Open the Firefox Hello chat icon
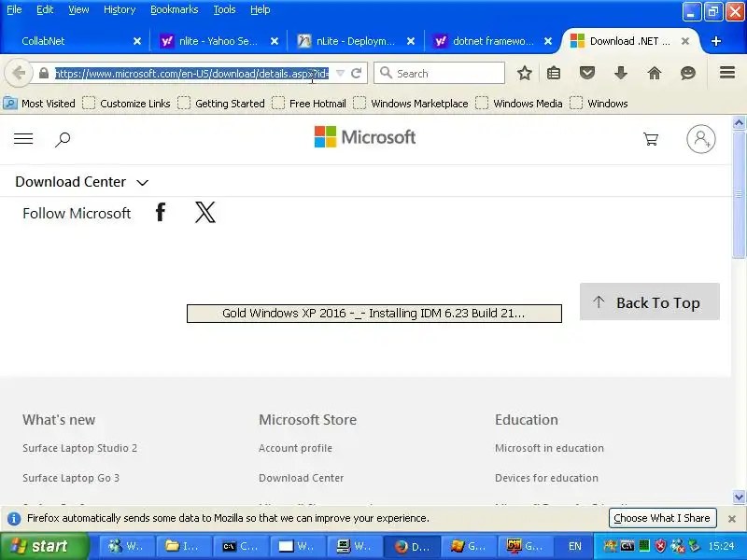 [688, 73]
